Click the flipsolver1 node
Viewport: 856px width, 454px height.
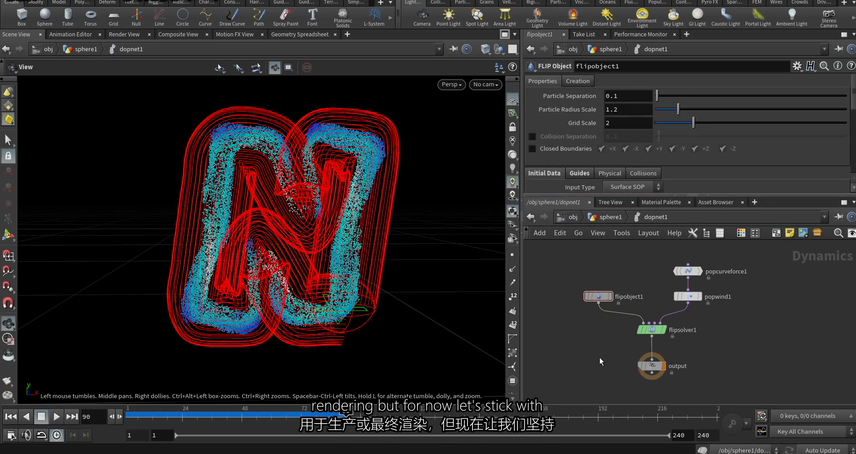coord(652,329)
